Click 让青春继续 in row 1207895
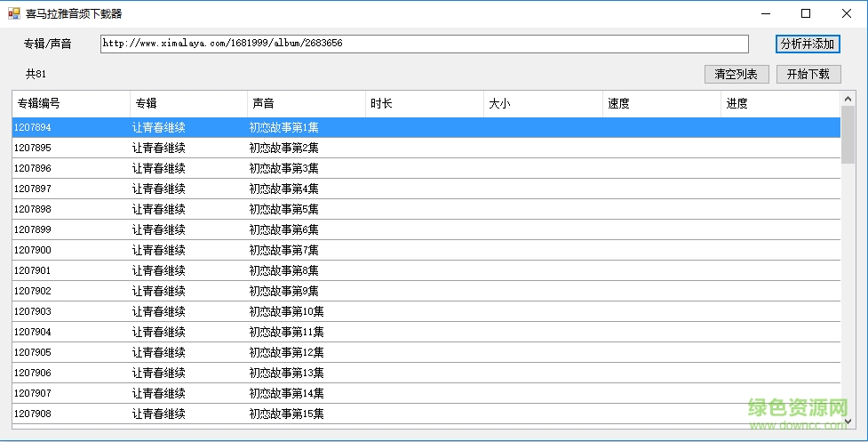Image resolution: width=868 pixels, height=442 pixels. coord(158,148)
